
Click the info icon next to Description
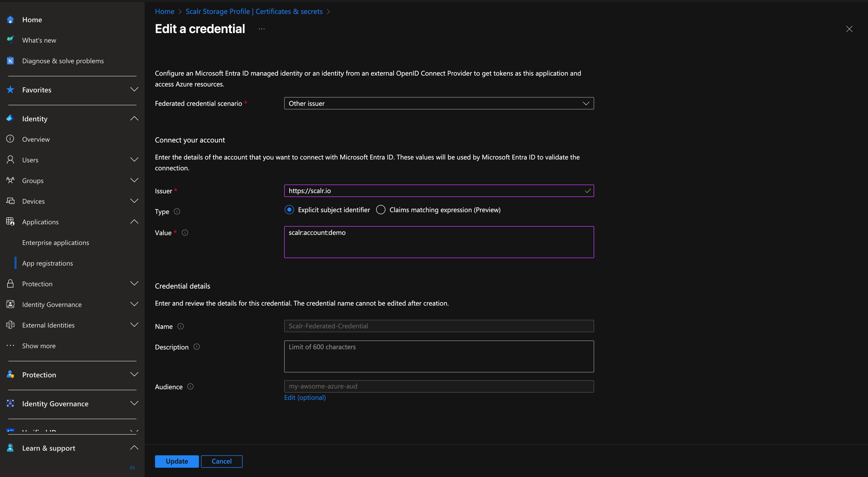tap(197, 347)
